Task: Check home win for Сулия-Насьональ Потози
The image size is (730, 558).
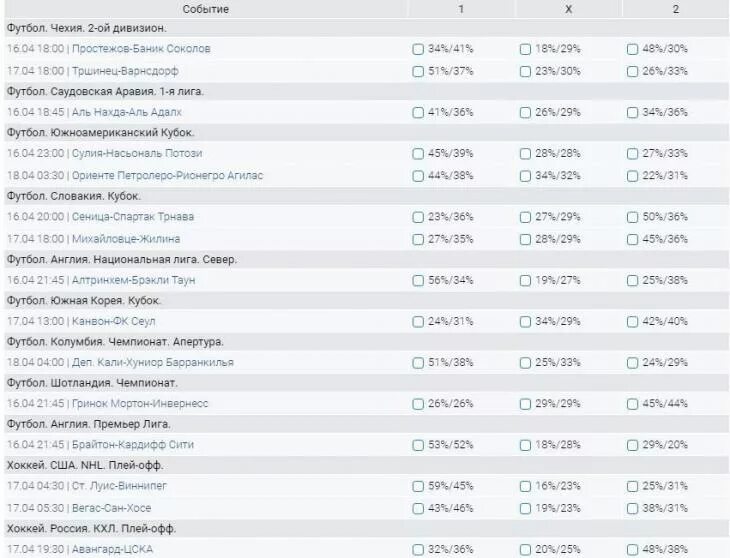Action: point(418,154)
